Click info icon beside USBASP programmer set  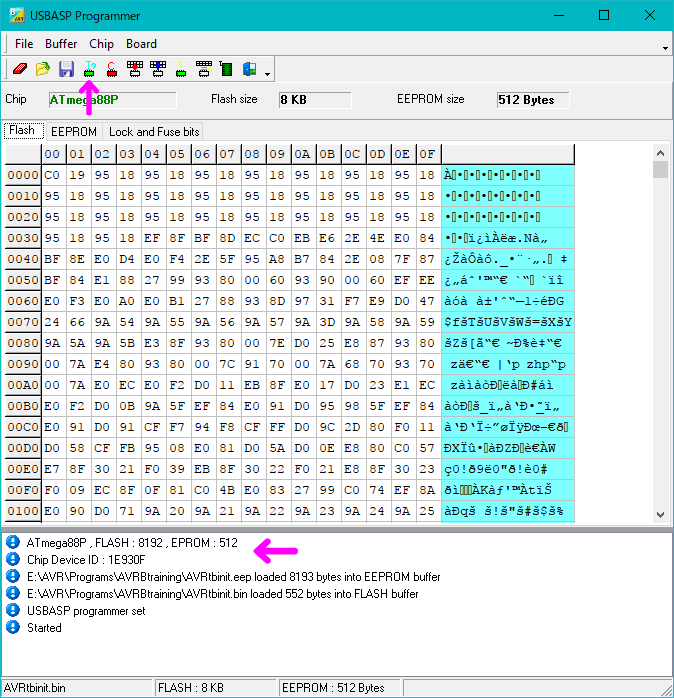pyautogui.click(x=13, y=610)
